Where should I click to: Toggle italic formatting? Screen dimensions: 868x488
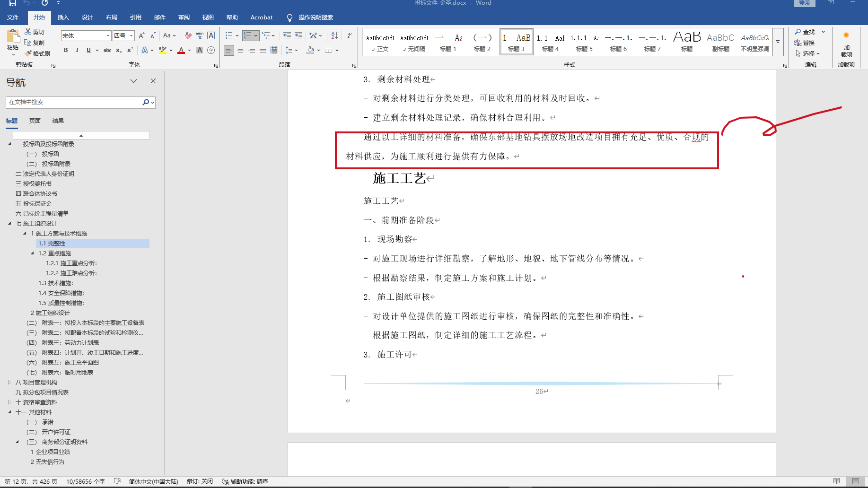coord(77,50)
